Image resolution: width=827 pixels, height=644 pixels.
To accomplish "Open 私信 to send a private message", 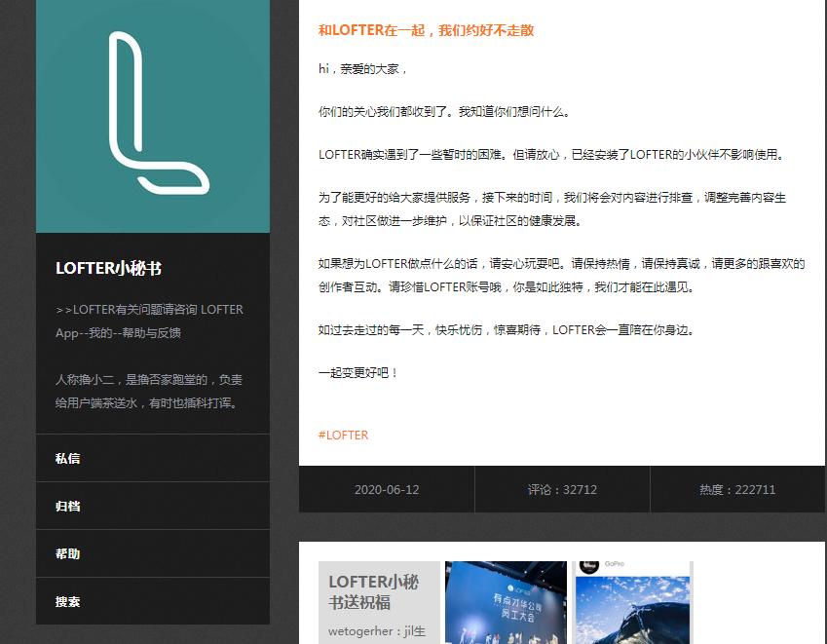I will 66,458.
